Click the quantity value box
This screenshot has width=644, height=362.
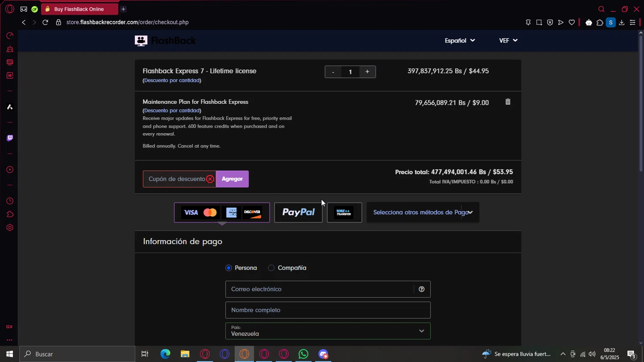coord(350,72)
